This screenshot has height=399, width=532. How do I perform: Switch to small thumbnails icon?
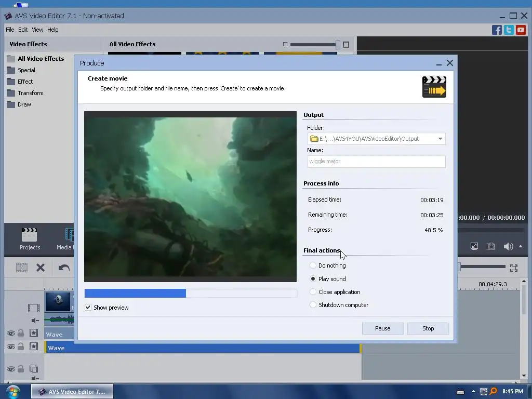tap(285, 45)
